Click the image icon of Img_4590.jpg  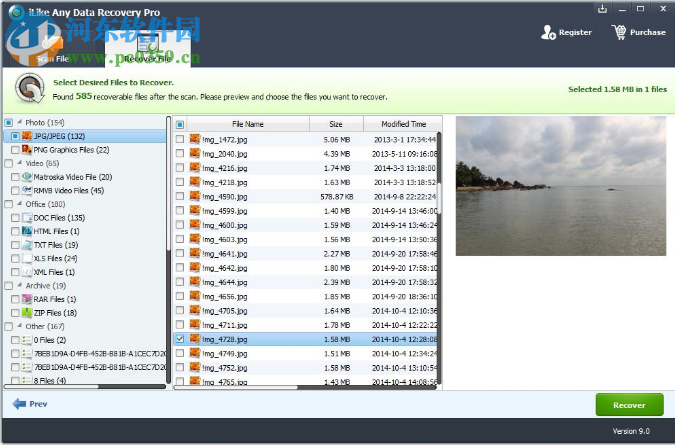click(x=195, y=196)
